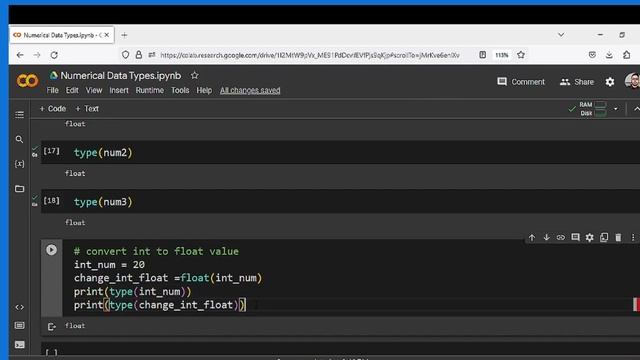Open find and replace search panel

click(x=19, y=140)
